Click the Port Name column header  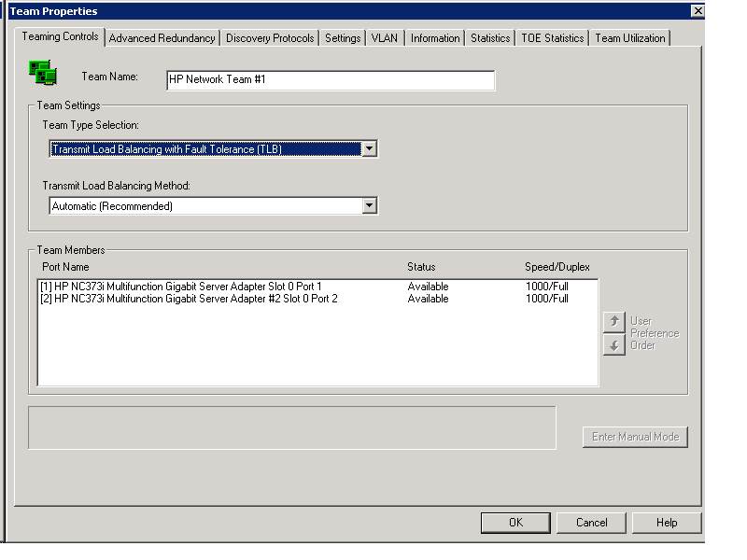(65, 267)
